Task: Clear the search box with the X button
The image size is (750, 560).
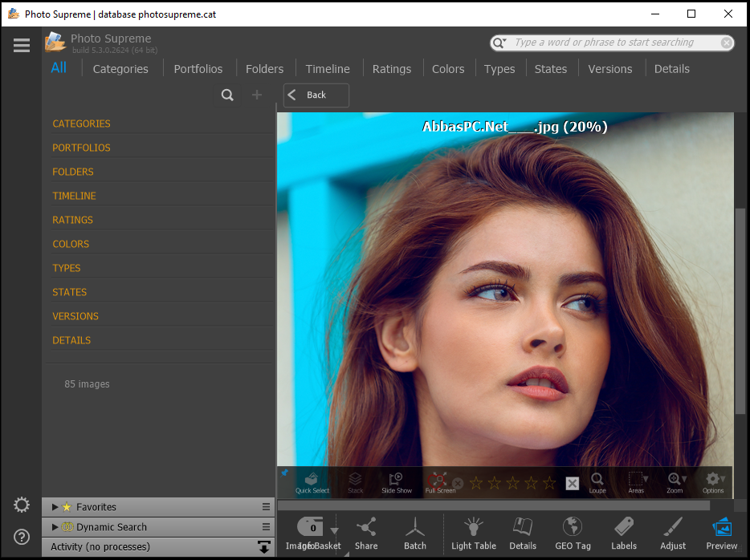Action: pos(727,43)
